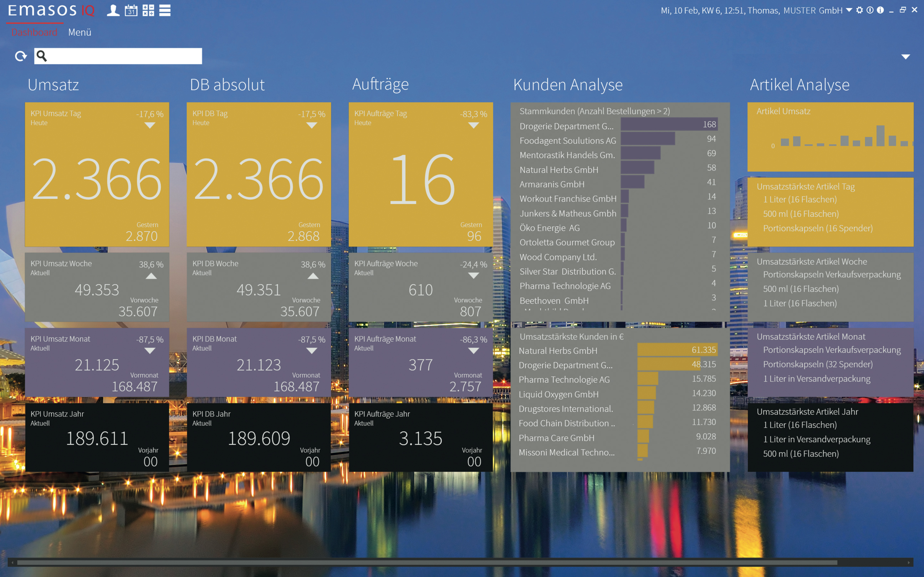Open the calendar icon
This screenshot has width=924, height=577.
(131, 10)
